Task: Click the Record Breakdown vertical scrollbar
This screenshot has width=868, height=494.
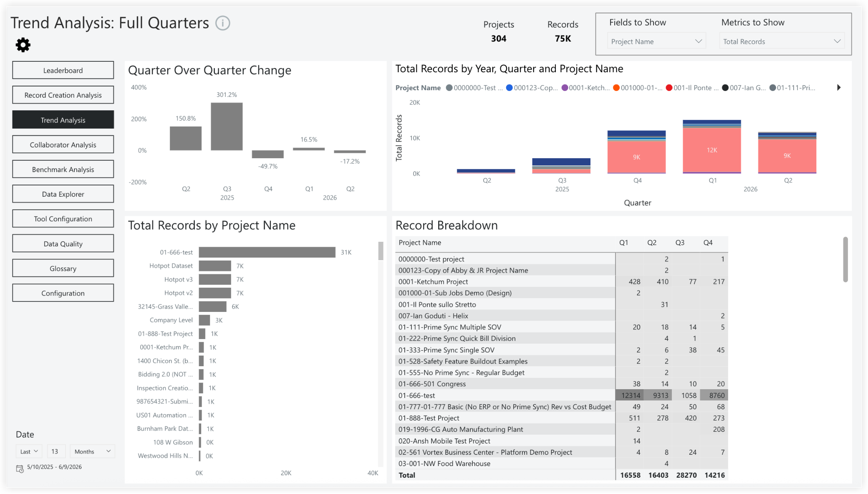Action: [845, 259]
